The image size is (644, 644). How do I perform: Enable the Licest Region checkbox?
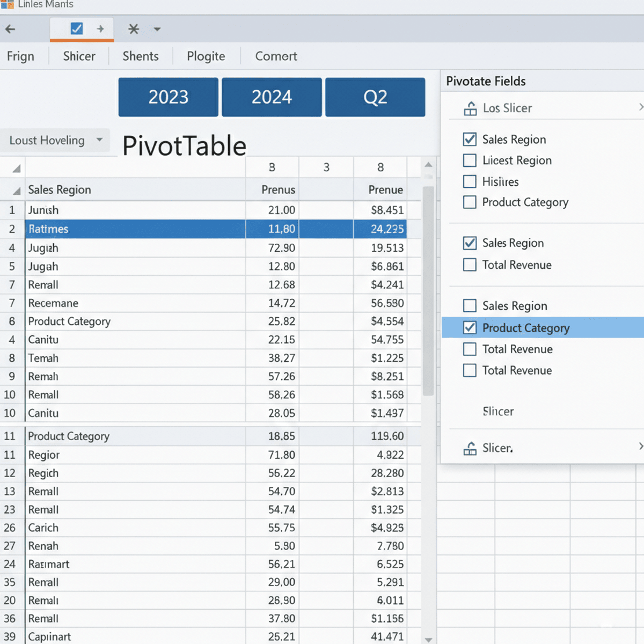click(470, 160)
